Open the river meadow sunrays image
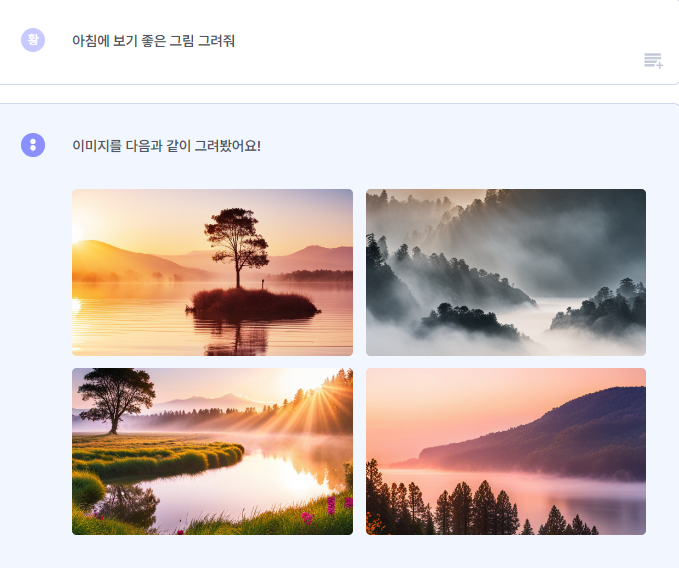679x568 pixels. [212, 452]
